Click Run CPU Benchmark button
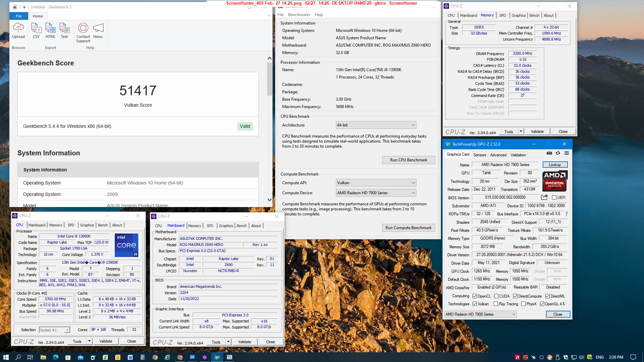Screen dimensions: 644x362 pos(408,160)
